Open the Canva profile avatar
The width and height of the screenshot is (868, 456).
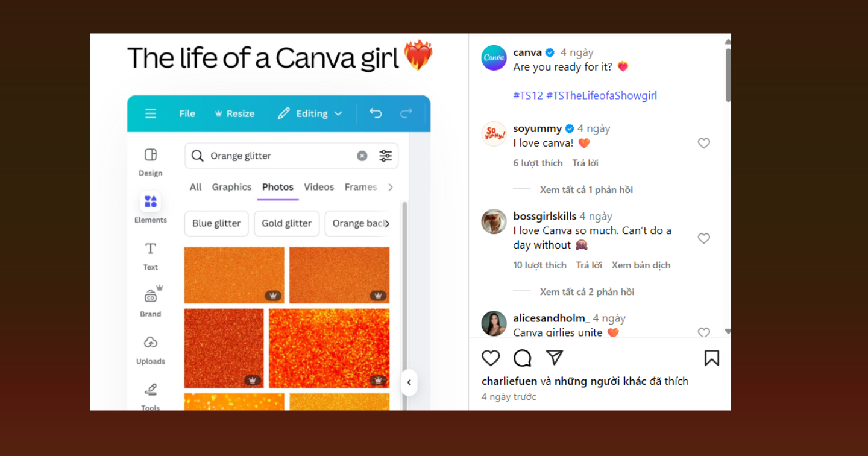click(494, 58)
